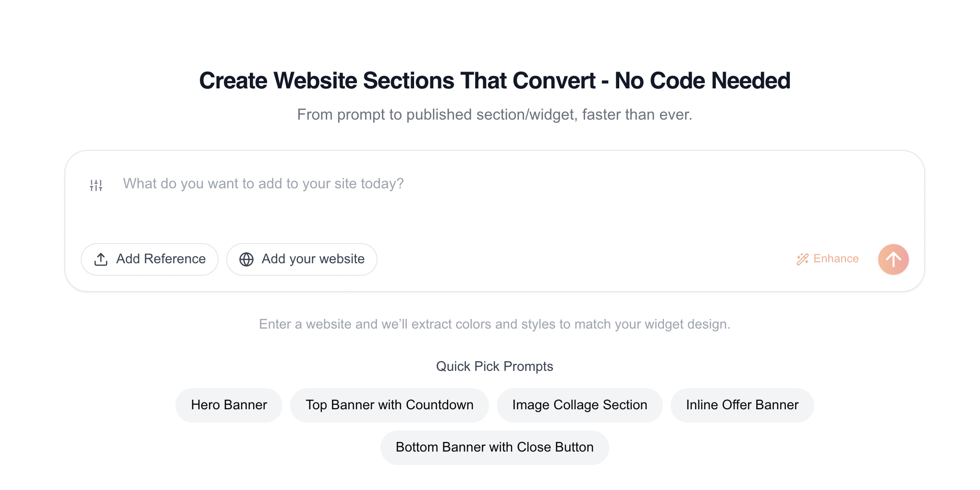This screenshot has height=490, width=980.
Task: Select Top Banner with Countdown prompt
Action: [389, 405]
